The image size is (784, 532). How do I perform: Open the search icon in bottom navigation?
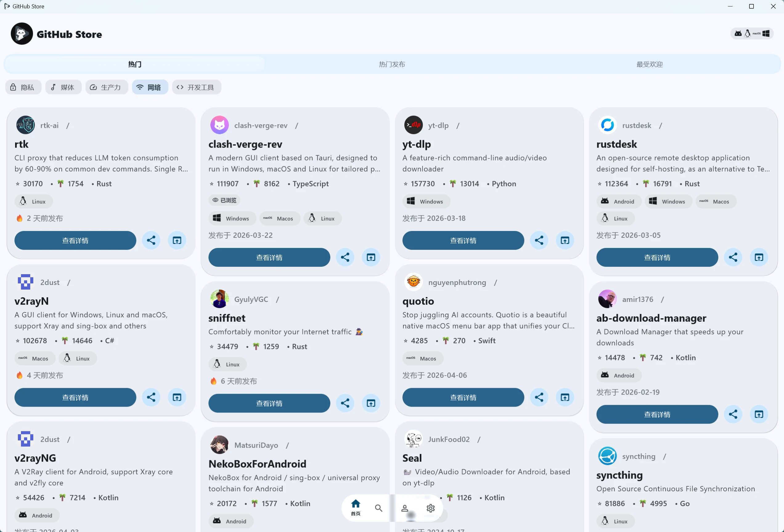pos(378,508)
